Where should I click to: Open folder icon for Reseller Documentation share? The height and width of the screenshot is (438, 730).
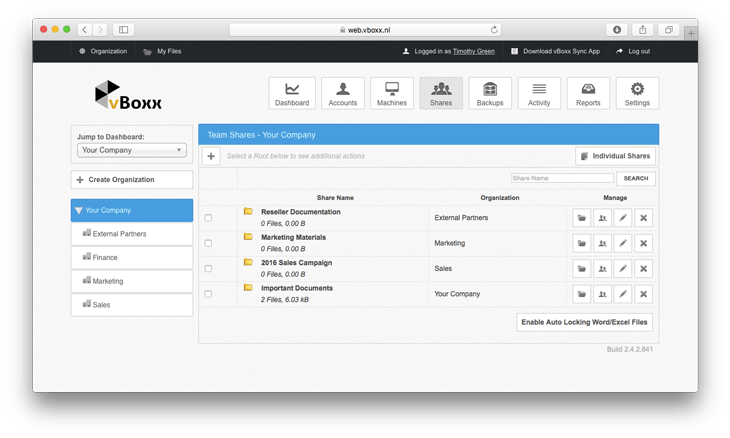[x=581, y=217]
